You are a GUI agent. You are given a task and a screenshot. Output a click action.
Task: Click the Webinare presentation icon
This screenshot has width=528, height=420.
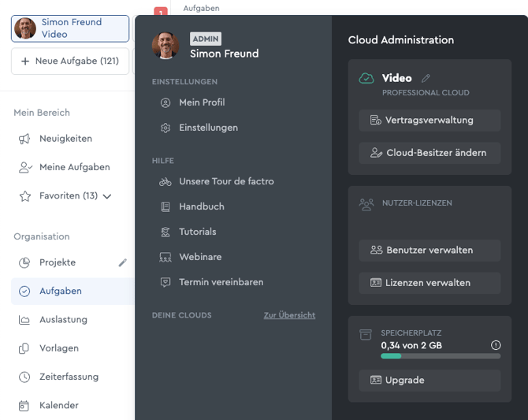[165, 258]
